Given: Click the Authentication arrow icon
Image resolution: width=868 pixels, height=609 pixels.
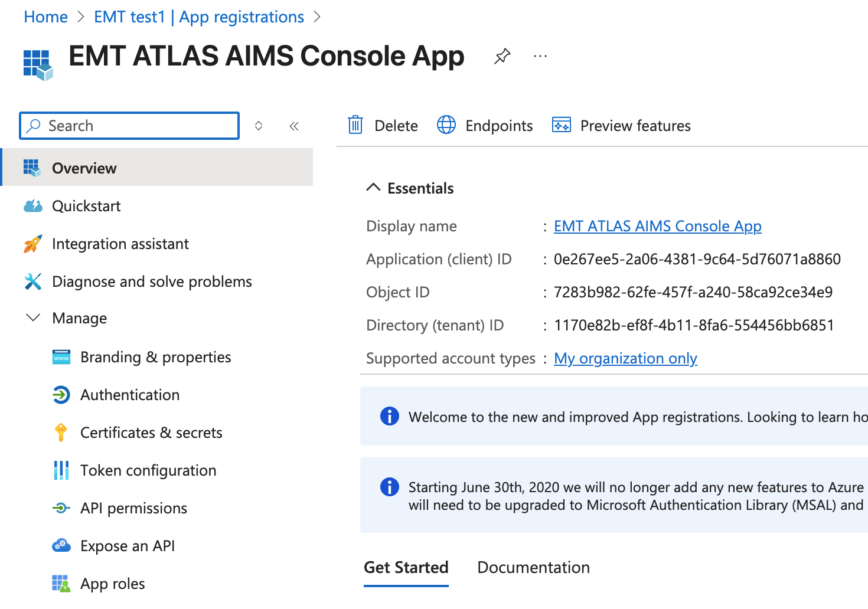Looking at the screenshot, I should click(x=61, y=395).
